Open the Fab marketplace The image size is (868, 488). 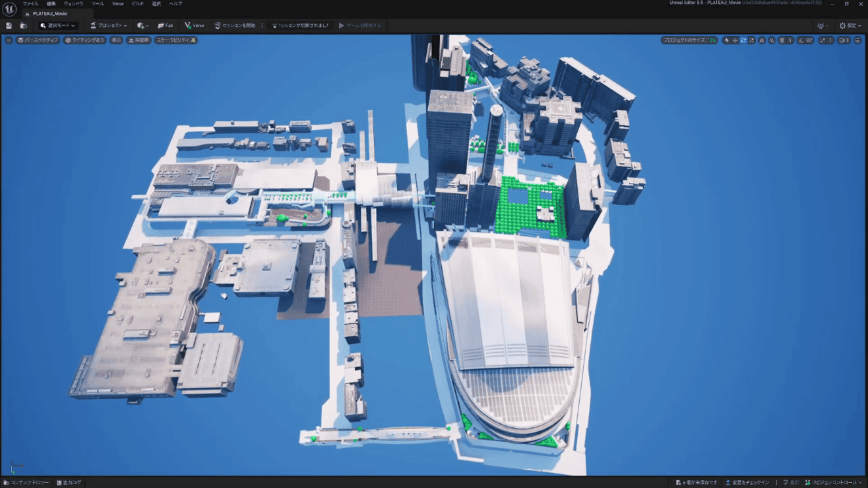pos(165,25)
